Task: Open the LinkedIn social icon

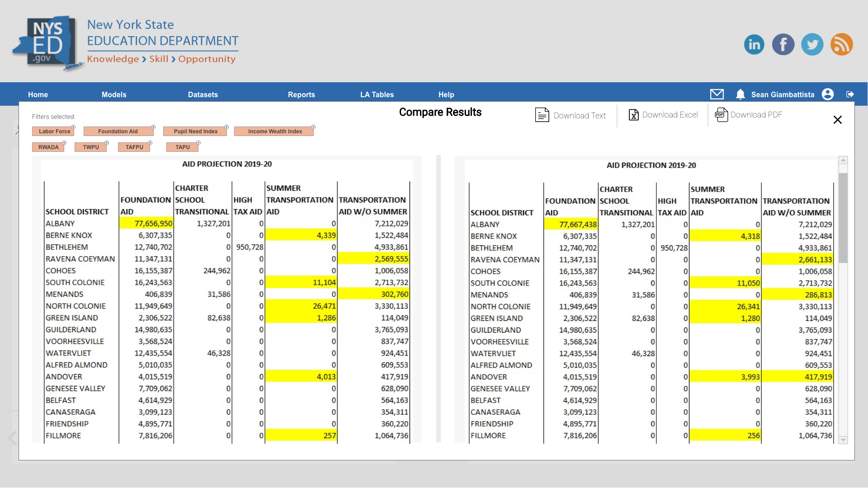Action: coord(754,44)
